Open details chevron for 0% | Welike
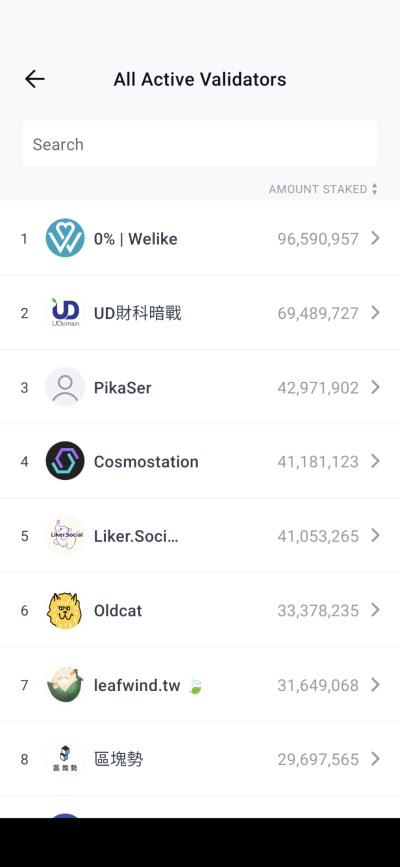The image size is (400, 867). [375, 238]
